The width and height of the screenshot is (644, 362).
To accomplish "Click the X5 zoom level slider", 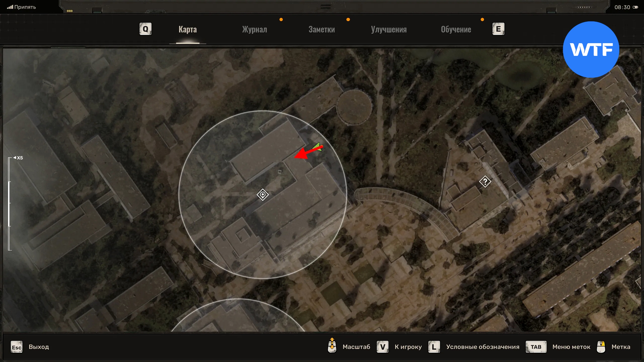I will coord(10,204).
